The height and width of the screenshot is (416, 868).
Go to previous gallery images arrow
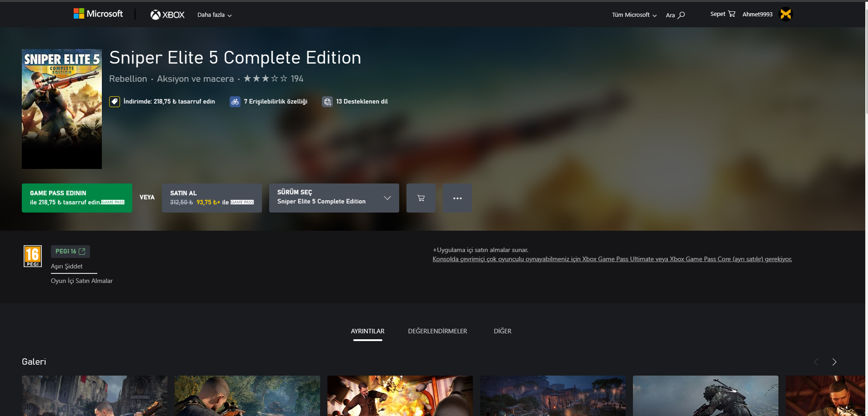[x=816, y=362]
